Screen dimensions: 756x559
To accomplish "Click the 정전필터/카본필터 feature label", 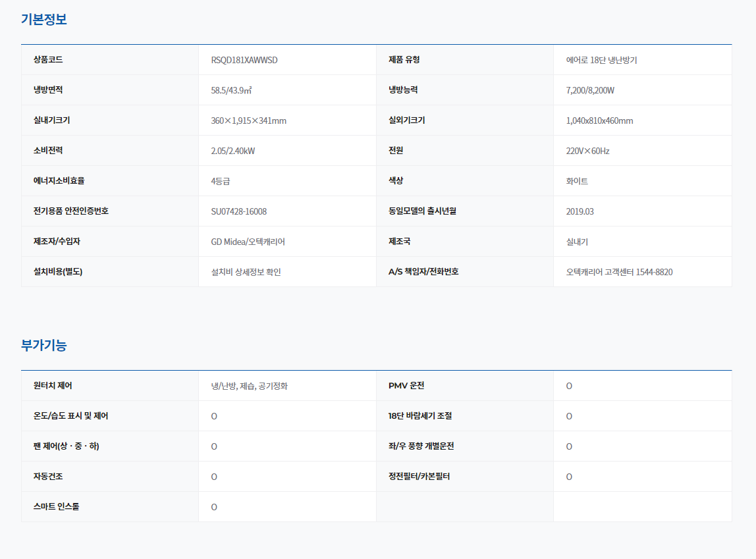I will point(419,477).
